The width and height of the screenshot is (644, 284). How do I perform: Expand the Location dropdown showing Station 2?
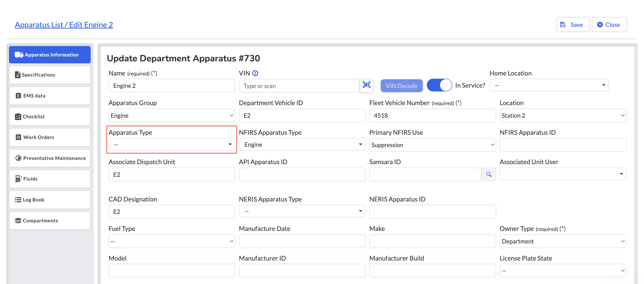[x=563, y=115]
